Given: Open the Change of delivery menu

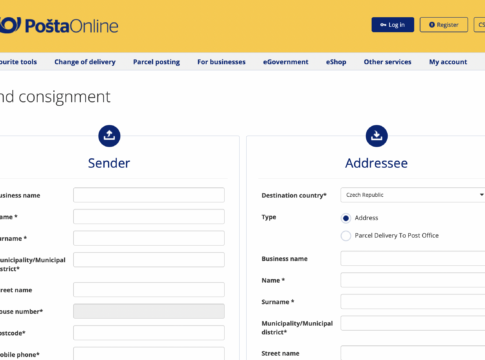Looking at the screenshot, I should tap(85, 62).
